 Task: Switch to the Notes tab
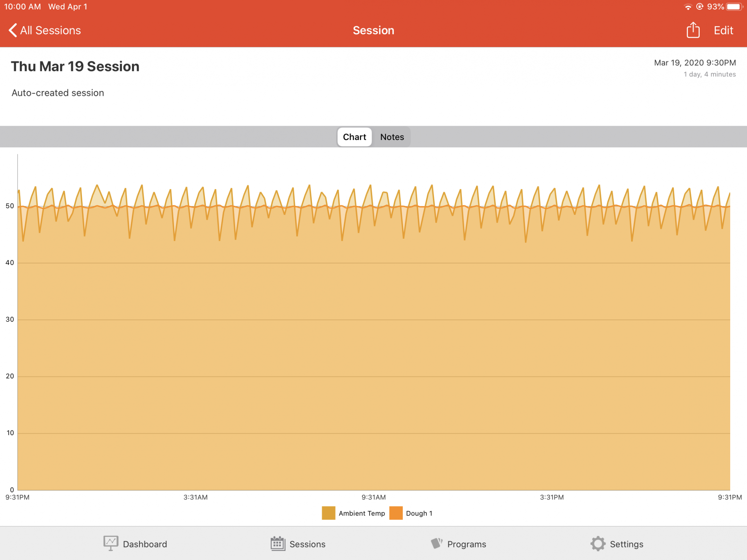click(x=392, y=137)
